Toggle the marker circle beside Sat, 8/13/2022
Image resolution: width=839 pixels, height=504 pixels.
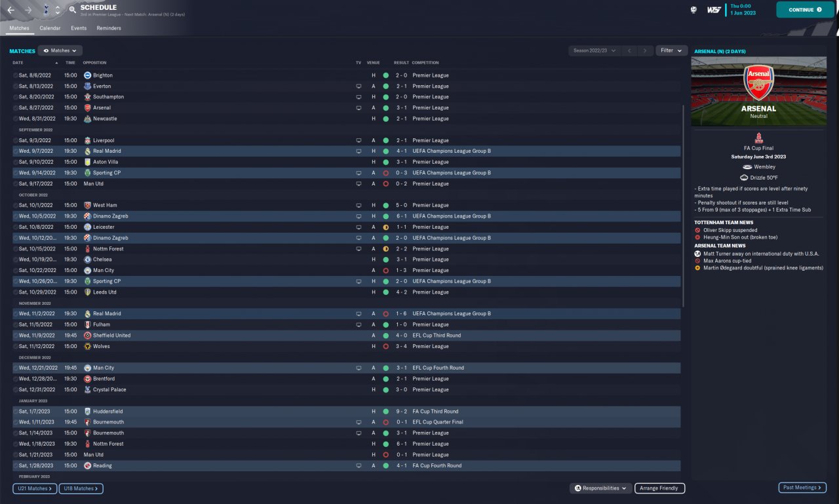tap(16, 86)
